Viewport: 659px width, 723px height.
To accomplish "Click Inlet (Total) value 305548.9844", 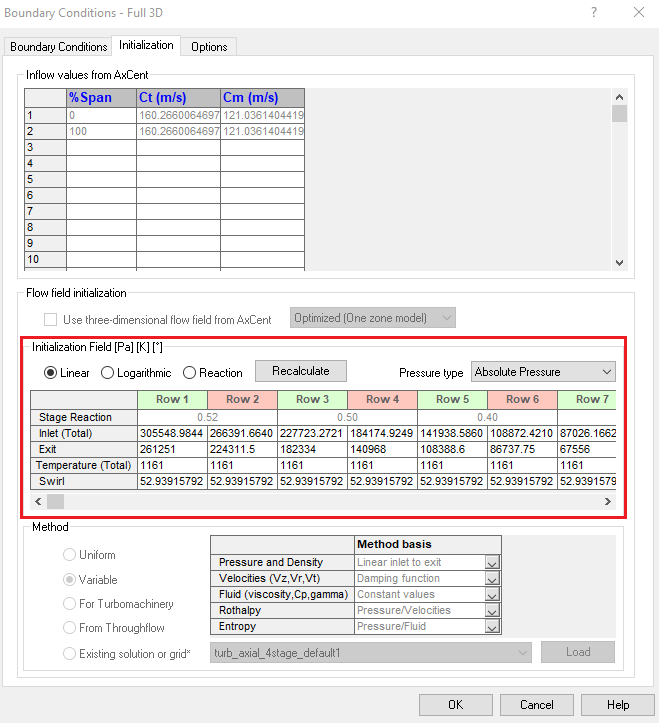I will click(x=172, y=433).
